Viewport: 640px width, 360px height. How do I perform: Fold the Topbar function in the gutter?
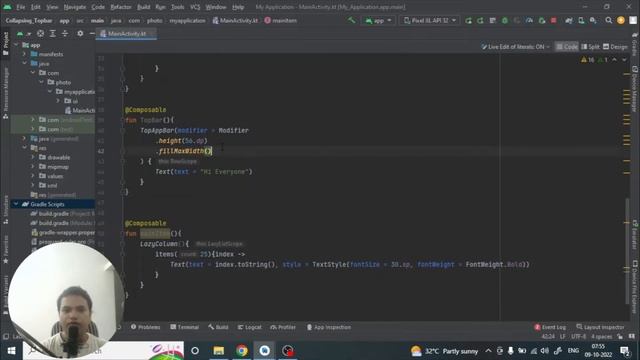(x=122, y=120)
